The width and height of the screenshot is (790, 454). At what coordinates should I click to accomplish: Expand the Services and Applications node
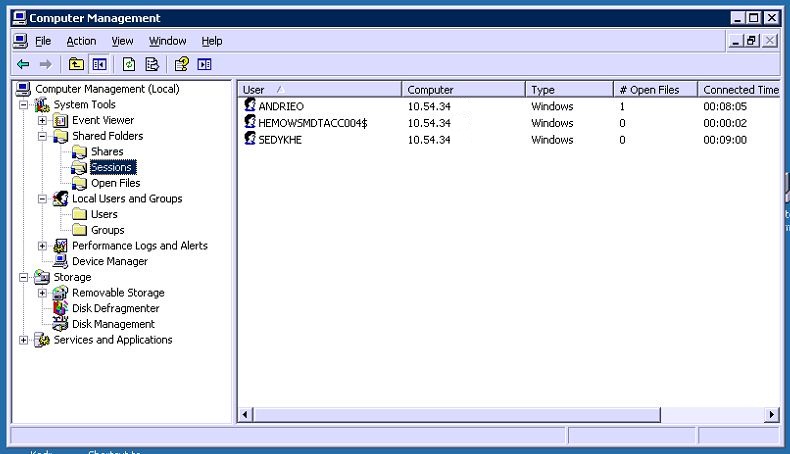tap(24, 340)
